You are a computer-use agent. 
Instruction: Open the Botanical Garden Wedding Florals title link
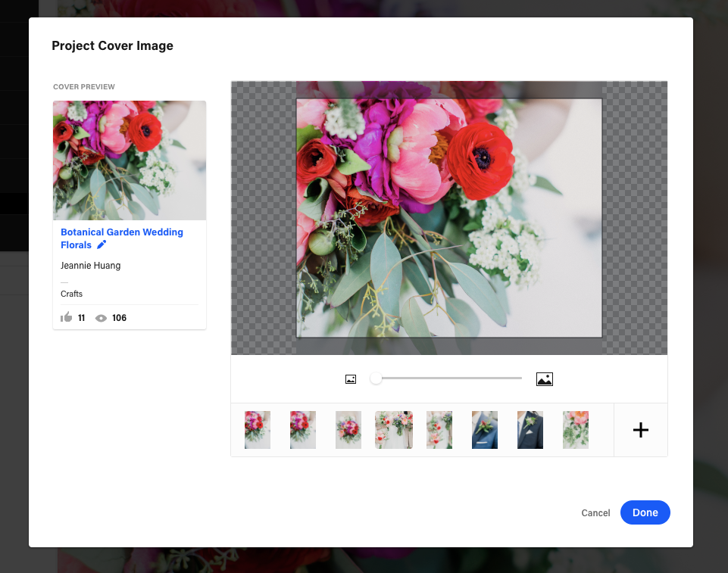(122, 238)
